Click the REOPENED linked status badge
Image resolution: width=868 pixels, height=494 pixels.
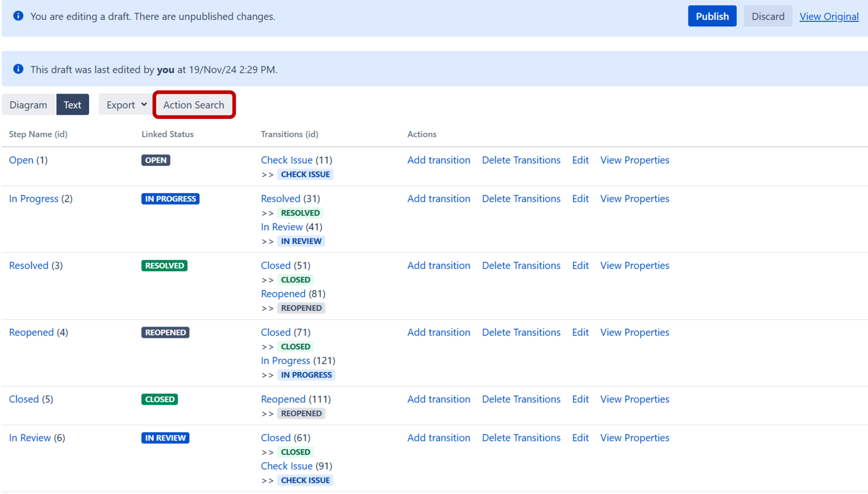165,332
